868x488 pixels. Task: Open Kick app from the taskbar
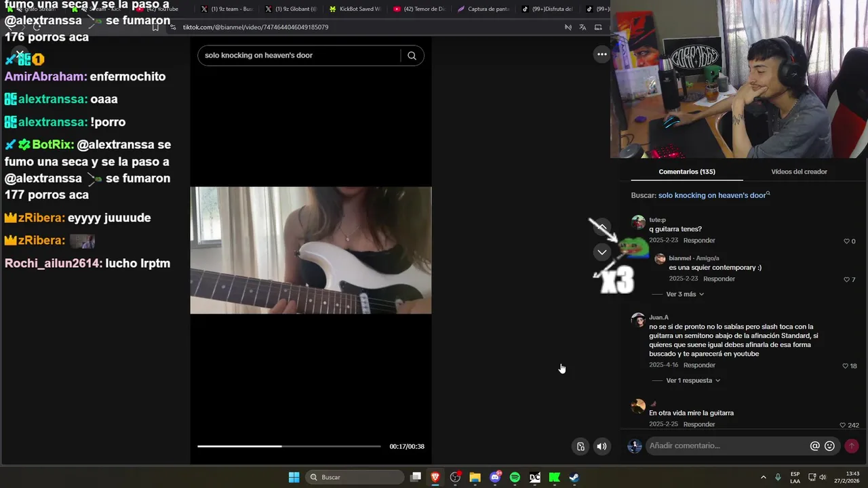pos(554,477)
